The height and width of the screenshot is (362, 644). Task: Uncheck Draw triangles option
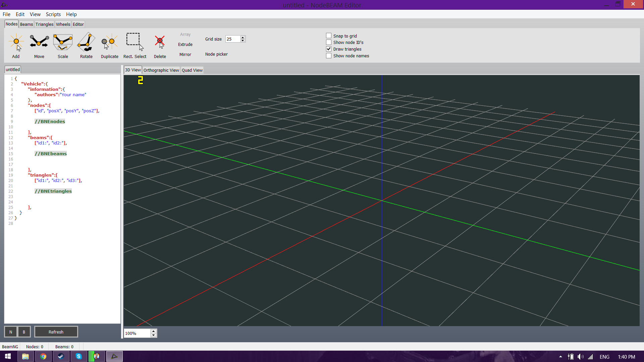[329, 49]
